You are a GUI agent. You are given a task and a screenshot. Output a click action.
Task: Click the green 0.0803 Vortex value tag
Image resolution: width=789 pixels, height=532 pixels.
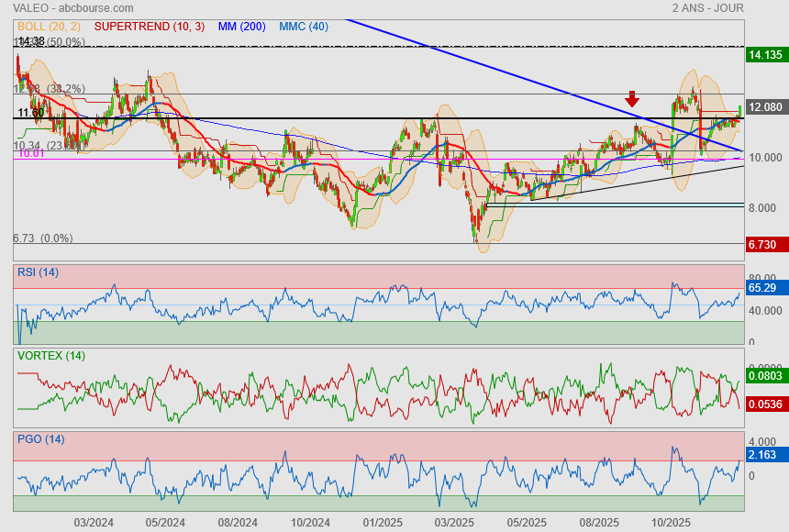click(765, 375)
